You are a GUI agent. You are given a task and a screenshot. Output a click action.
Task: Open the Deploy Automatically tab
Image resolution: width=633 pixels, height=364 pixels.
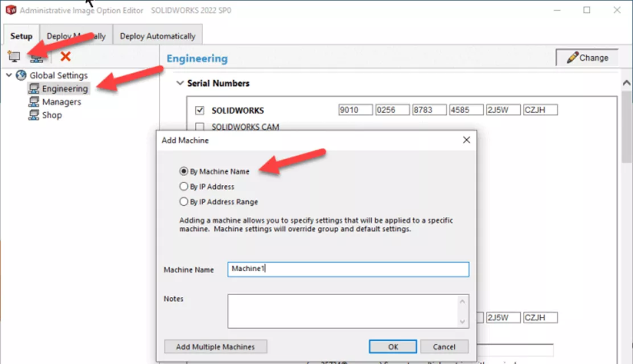pos(158,36)
